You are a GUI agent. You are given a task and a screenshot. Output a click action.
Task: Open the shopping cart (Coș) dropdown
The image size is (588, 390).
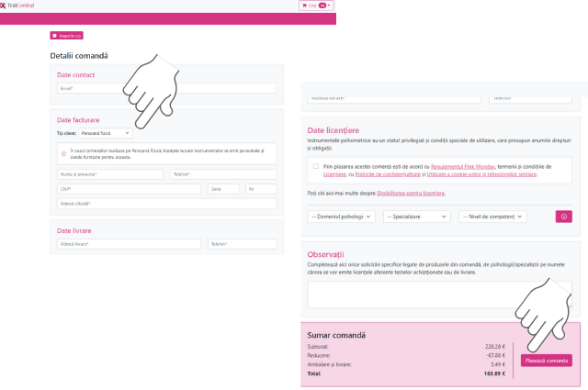[x=315, y=6]
